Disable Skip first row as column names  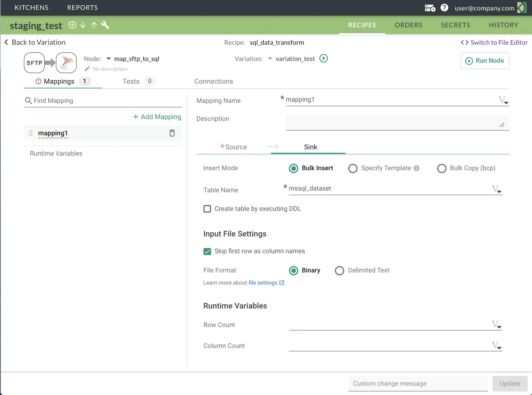[207, 251]
